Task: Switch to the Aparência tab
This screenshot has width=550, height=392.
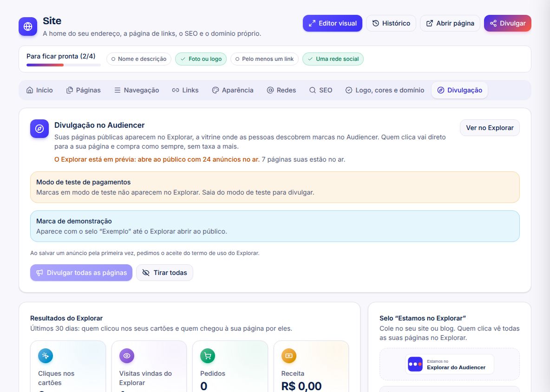Action: [x=233, y=90]
